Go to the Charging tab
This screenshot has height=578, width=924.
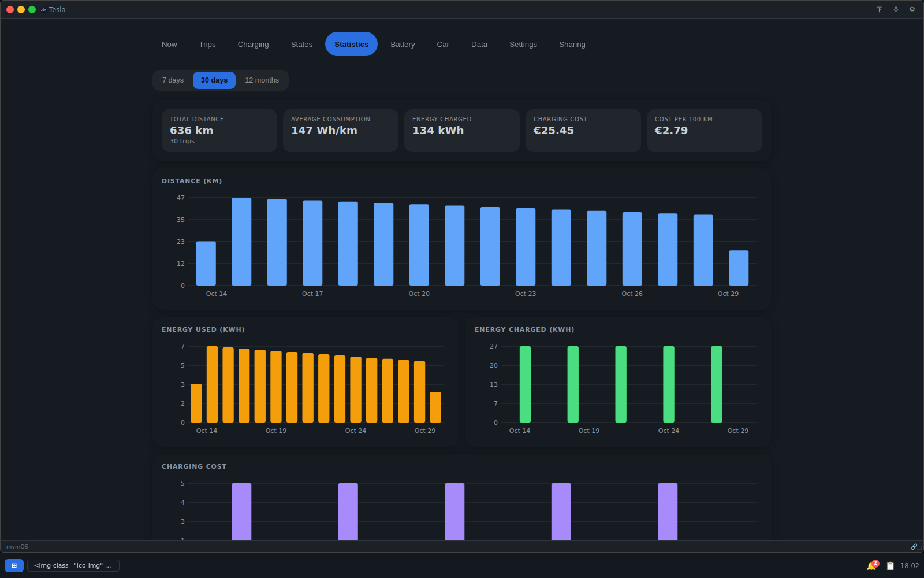click(253, 44)
